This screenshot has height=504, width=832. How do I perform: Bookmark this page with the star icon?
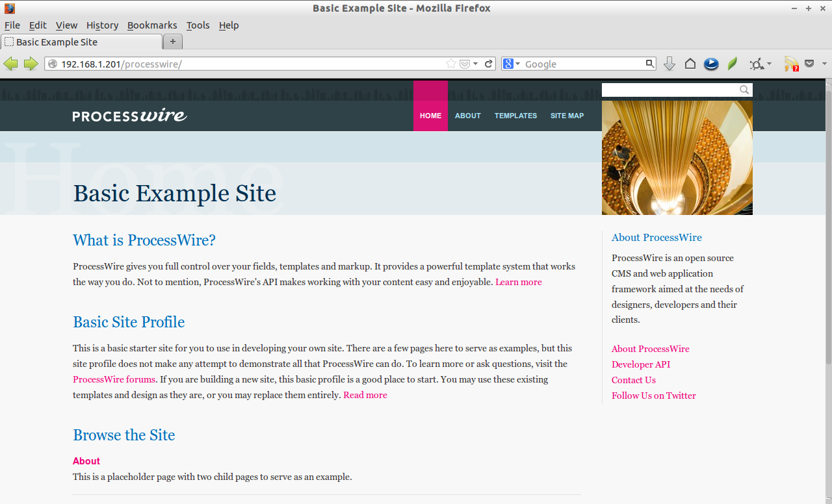point(451,64)
